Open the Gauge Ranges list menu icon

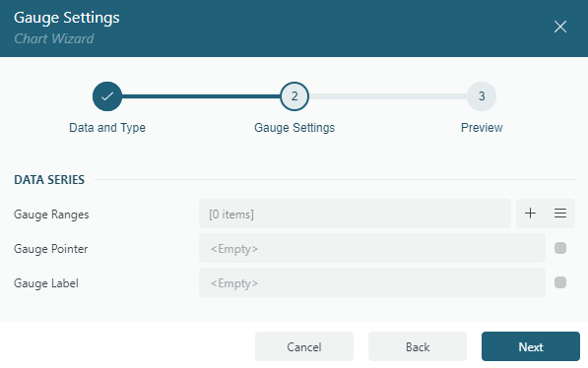pos(559,214)
